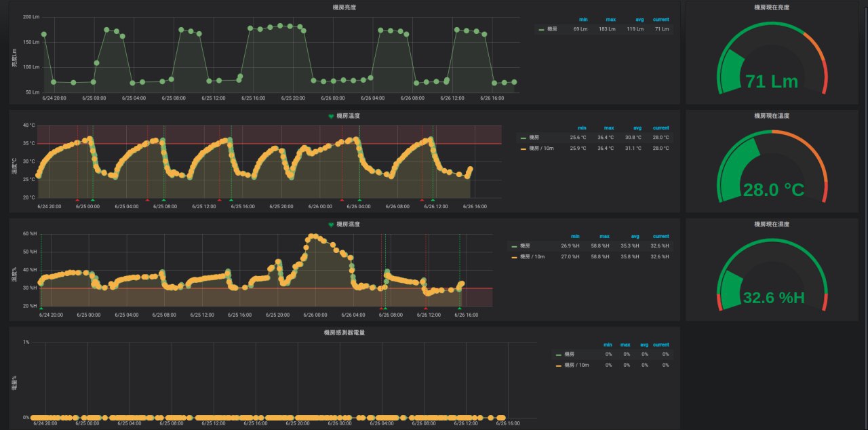868x430 pixels.
Task: Sort the 機房溫度 legend by max
Action: (x=609, y=128)
